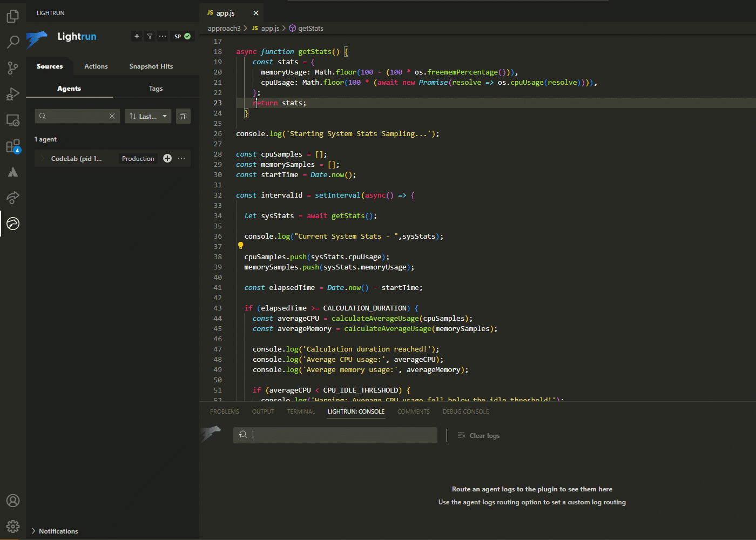Screen dimensions: 756x540
Task: Switch to the Terminal panel tab
Action: [301, 411]
